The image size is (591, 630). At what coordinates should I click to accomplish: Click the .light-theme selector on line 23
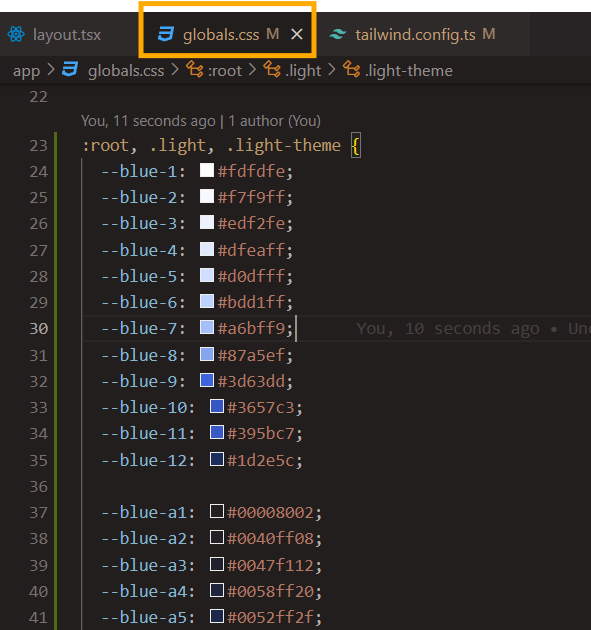[x=284, y=145]
